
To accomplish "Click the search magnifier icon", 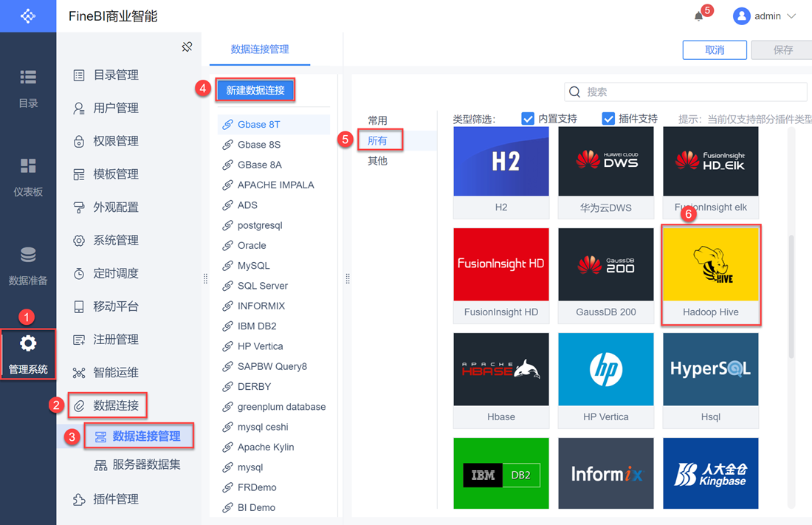I will click(574, 92).
